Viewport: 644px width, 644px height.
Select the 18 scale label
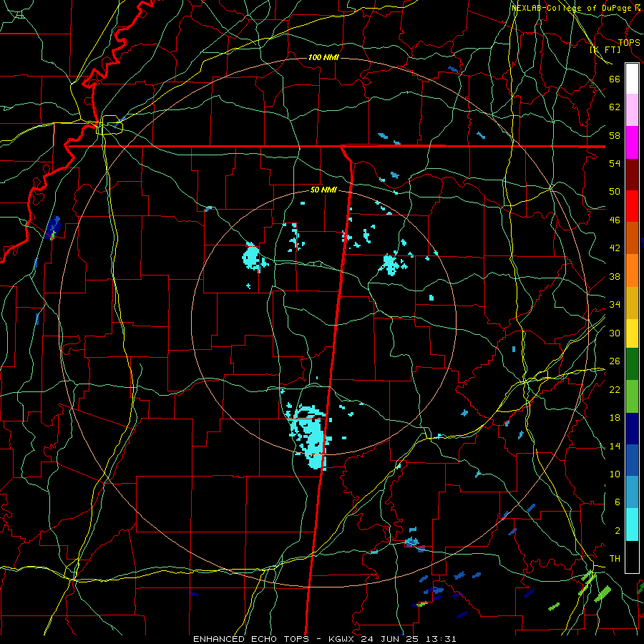coord(615,418)
